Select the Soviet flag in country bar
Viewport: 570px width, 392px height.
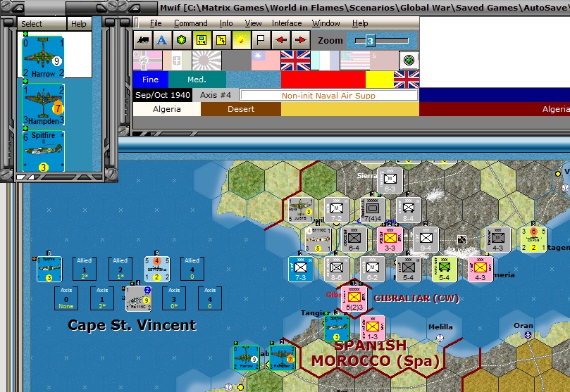coord(384,61)
